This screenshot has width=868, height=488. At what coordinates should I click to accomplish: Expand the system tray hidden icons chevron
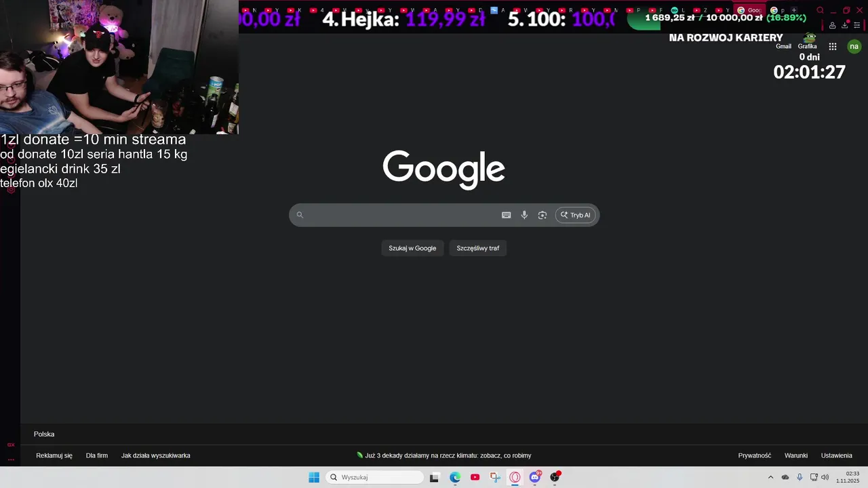770,477
